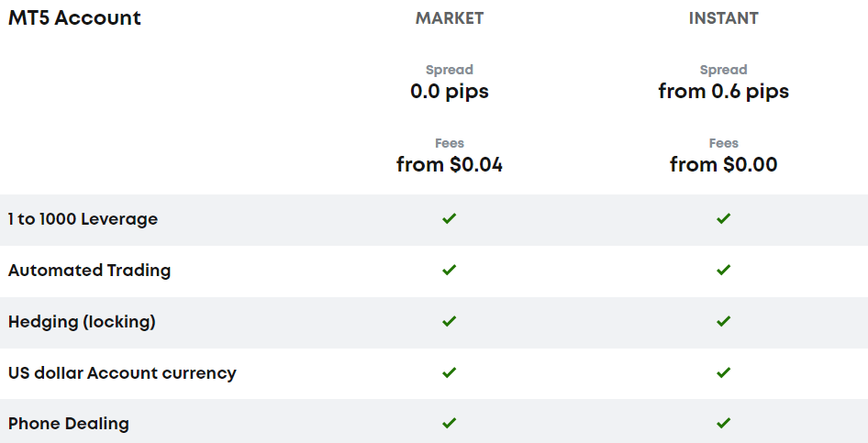This screenshot has height=443, width=868.
Task: Select the MARKET column header
Action: pyautogui.click(x=450, y=18)
